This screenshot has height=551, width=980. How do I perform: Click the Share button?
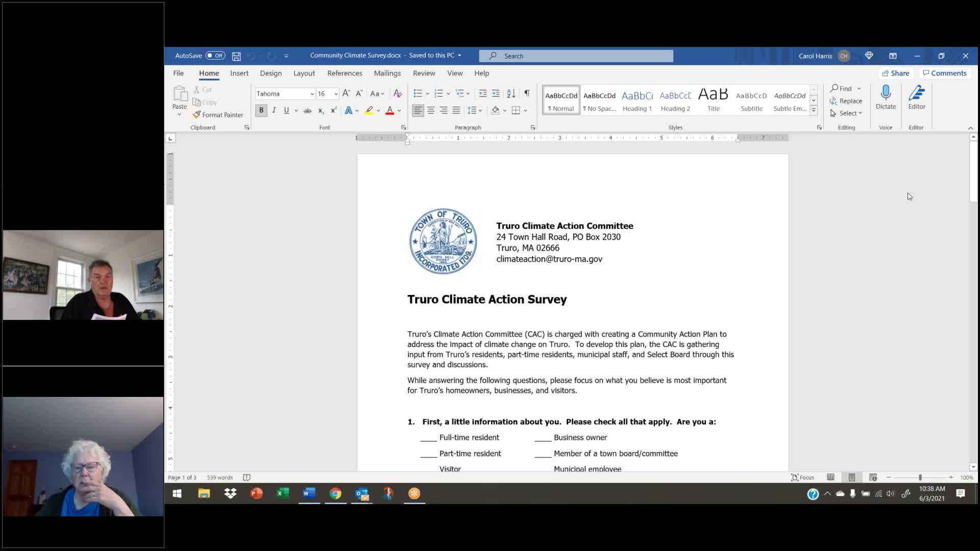tap(895, 73)
